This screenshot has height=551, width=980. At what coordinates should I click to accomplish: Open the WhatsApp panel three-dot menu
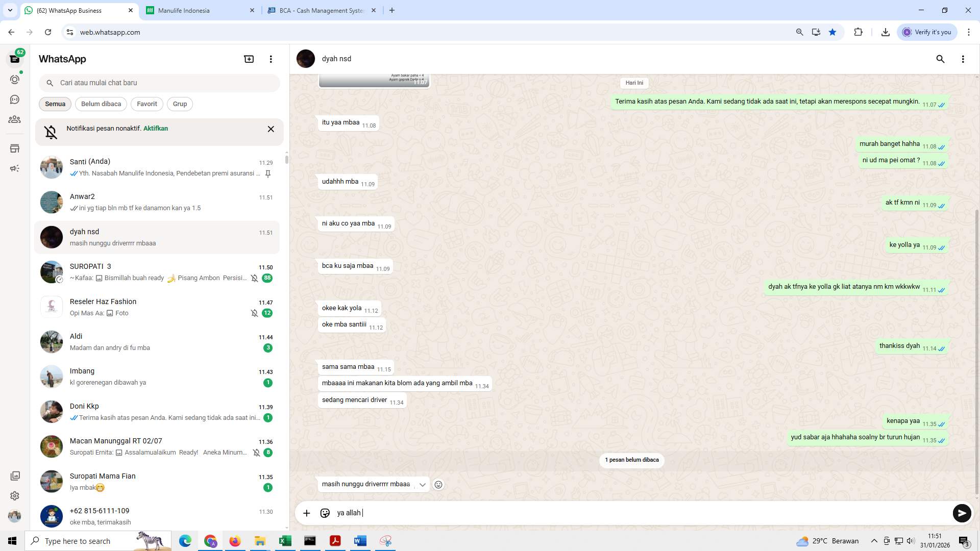(x=271, y=59)
